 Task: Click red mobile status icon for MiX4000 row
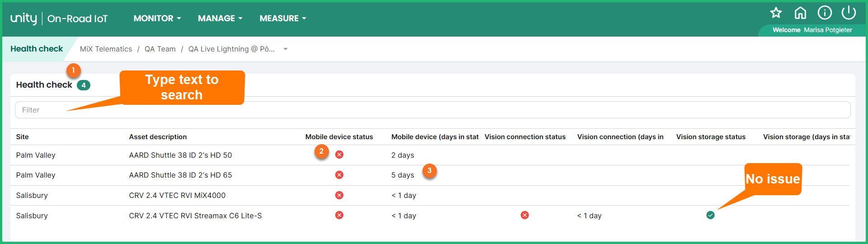(x=339, y=195)
